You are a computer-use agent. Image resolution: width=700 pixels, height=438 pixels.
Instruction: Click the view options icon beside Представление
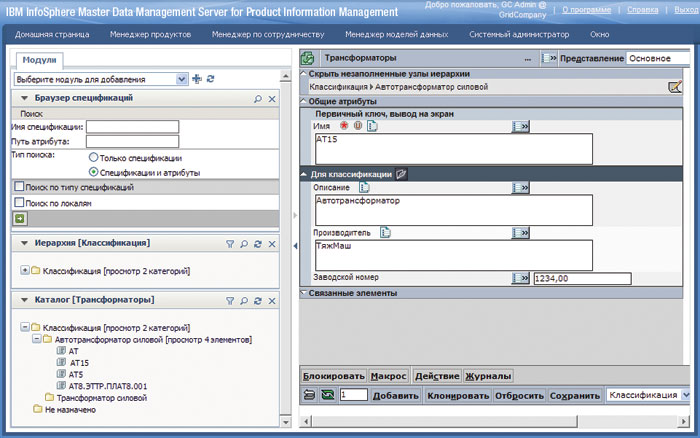(x=549, y=58)
